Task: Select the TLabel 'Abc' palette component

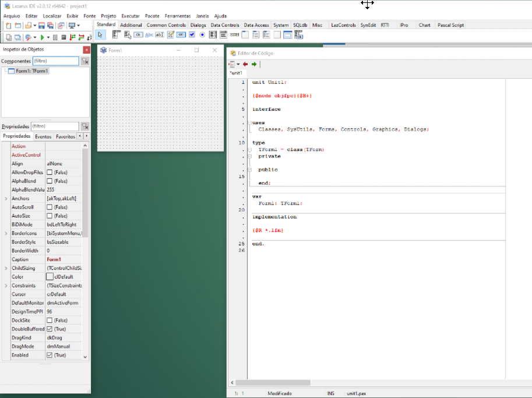Action: coord(149,35)
